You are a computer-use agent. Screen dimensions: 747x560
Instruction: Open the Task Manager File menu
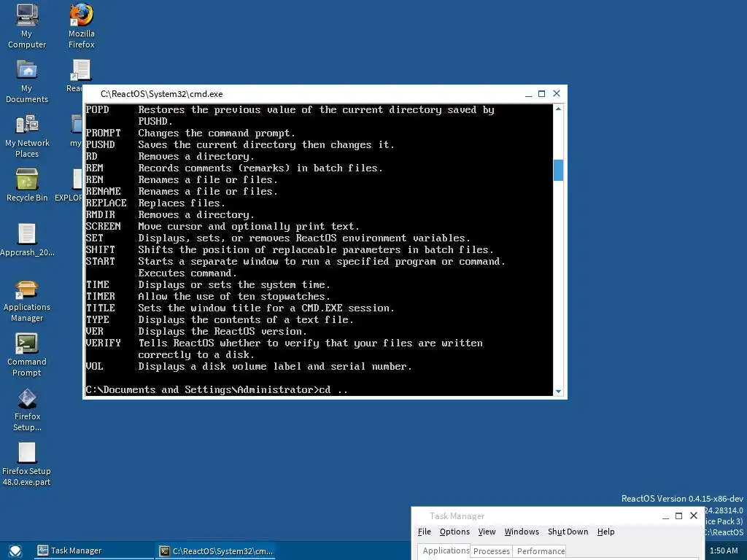424,532
